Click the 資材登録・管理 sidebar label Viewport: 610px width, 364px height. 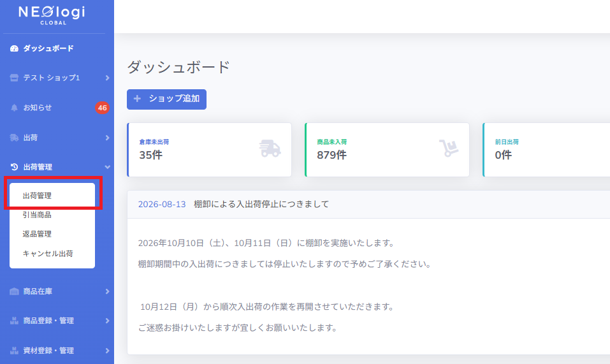[x=48, y=351]
